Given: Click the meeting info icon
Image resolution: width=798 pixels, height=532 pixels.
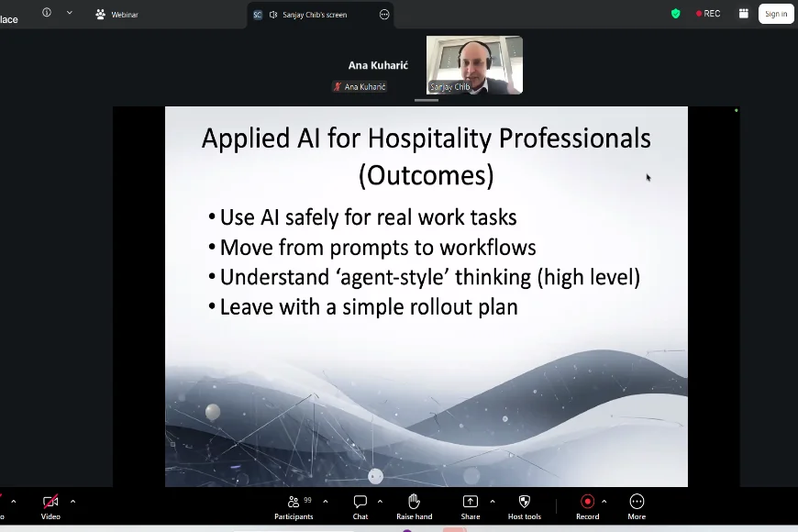Looking at the screenshot, I should pyautogui.click(x=47, y=13).
